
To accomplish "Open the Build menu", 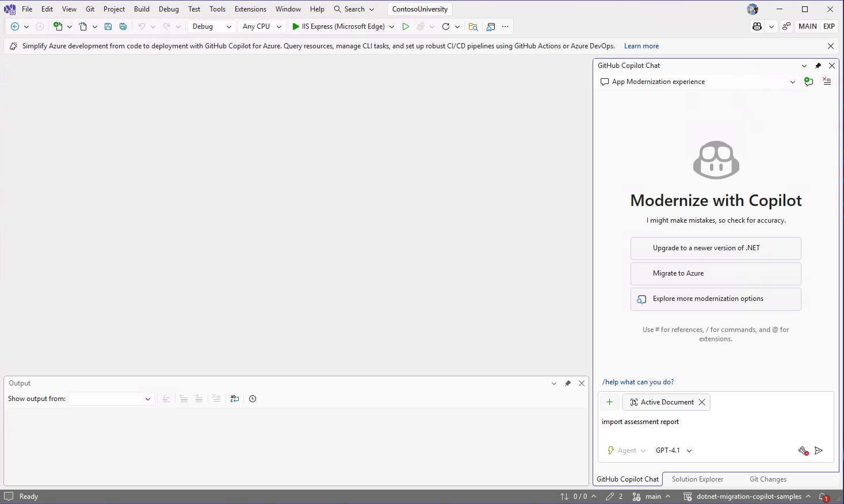I will (142, 9).
